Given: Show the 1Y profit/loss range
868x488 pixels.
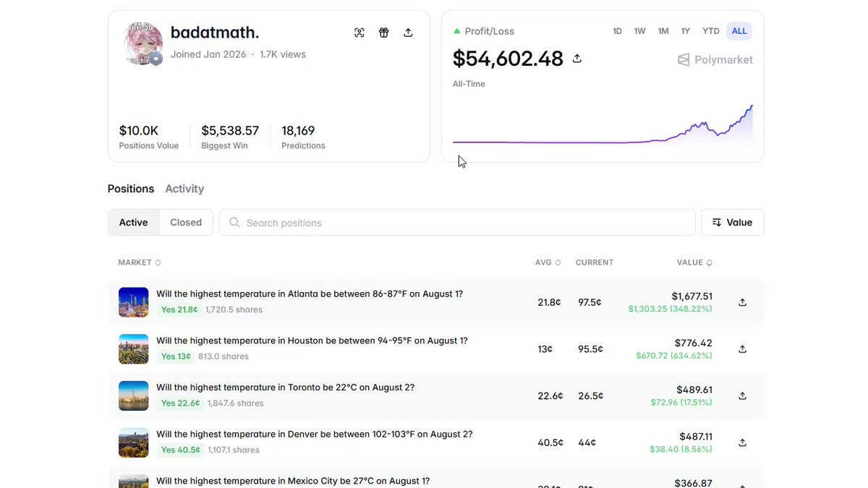Looking at the screenshot, I should point(686,31).
